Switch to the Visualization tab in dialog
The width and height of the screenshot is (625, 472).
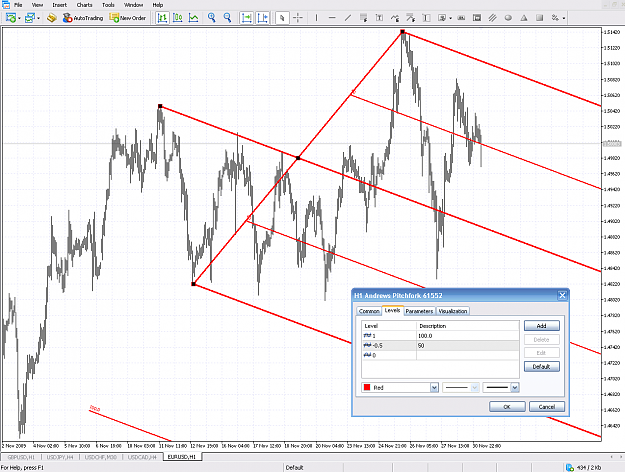point(452,311)
